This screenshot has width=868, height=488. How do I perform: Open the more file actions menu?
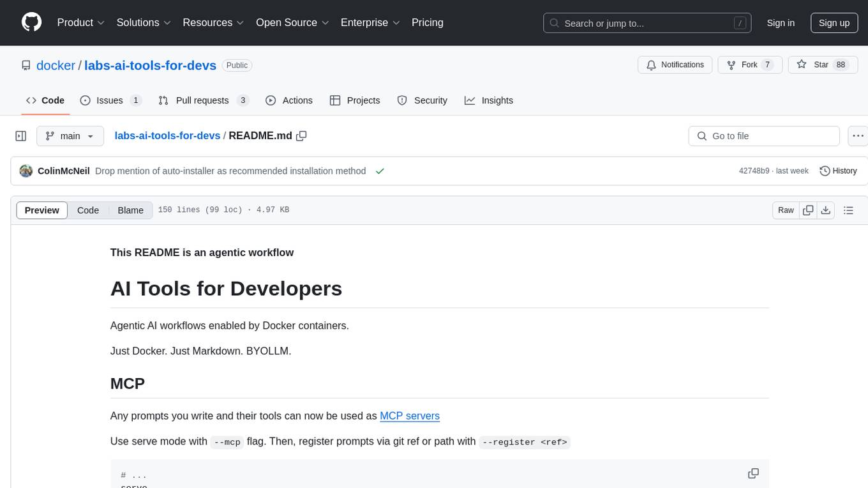tap(858, 136)
